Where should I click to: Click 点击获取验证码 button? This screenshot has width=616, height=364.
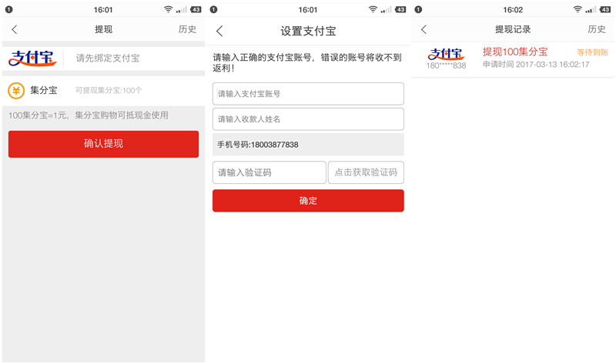point(366,172)
